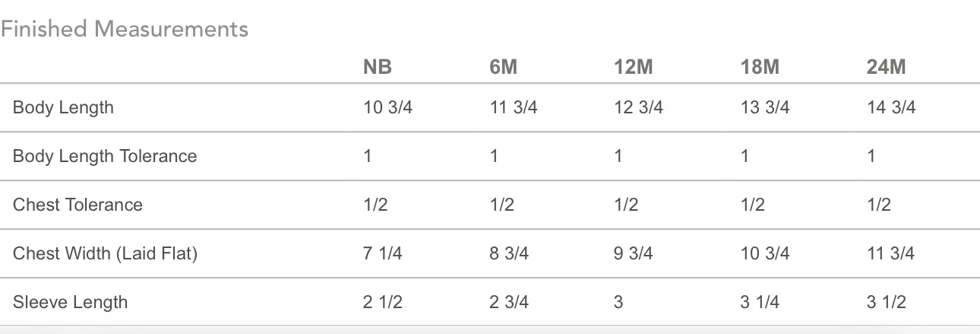Click the Finished Measurements heading
Screen dimensions: 980x334
pos(125,30)
